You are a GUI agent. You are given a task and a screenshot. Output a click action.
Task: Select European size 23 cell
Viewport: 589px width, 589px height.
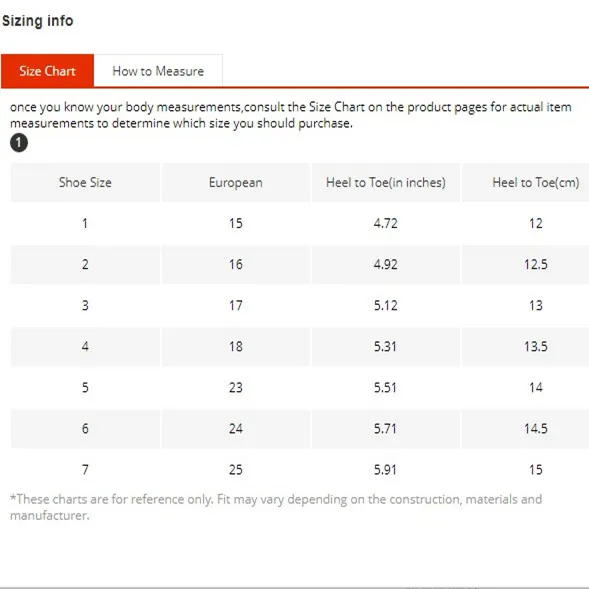coord(236,387)
